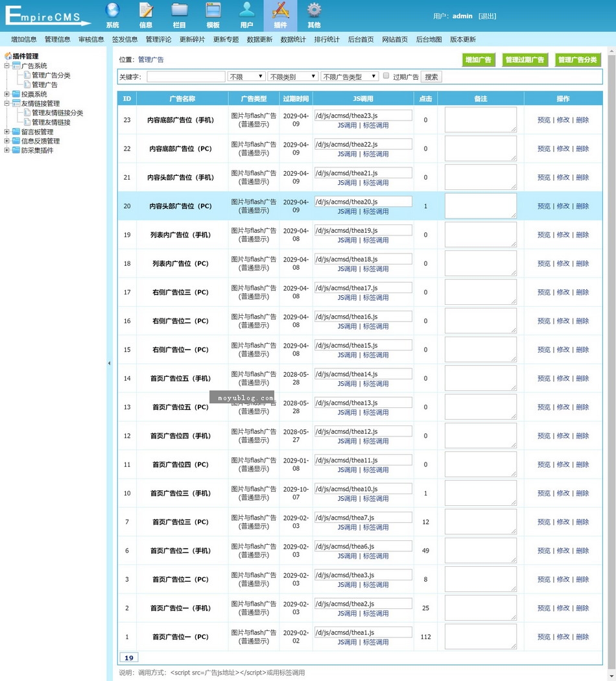Click the page number 19 box

coord(129,658)
